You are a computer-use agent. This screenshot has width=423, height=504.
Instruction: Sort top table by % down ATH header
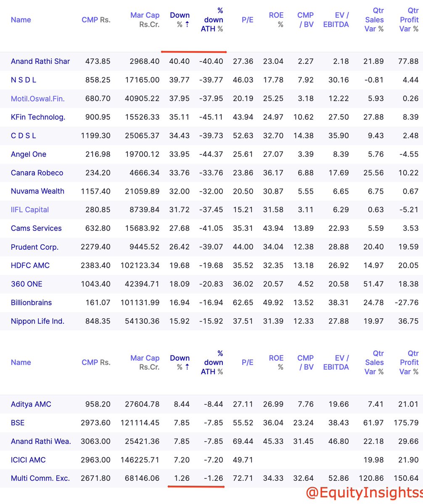[212, 20]
